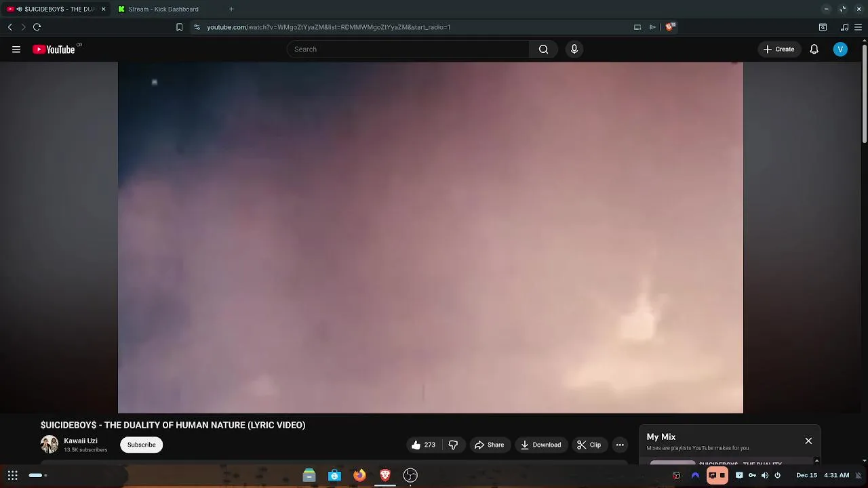Open the software store from taskbar
Image resolution: width=868 pixels, height=488 pixels.
point(334,475)
